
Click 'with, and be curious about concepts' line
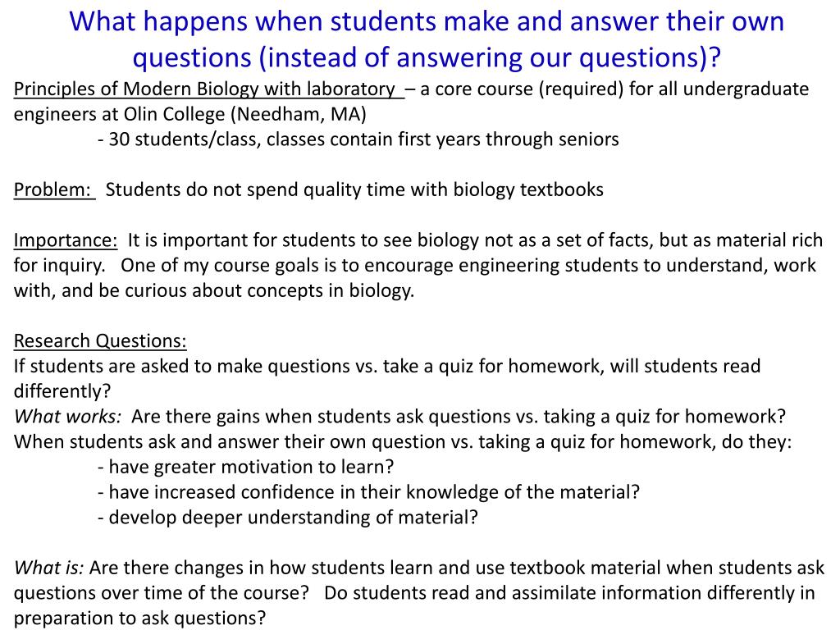click(x=214, y=290)
